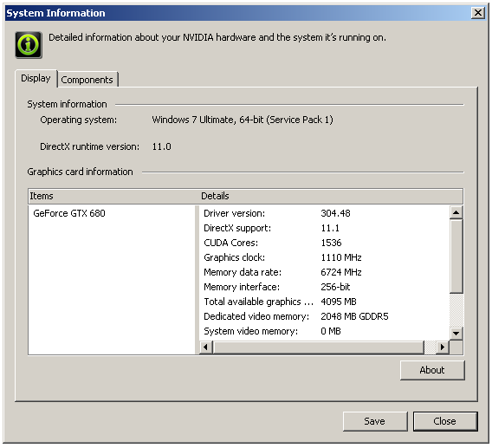
Task: Click the Close button
Action: (x=445, y=421)
